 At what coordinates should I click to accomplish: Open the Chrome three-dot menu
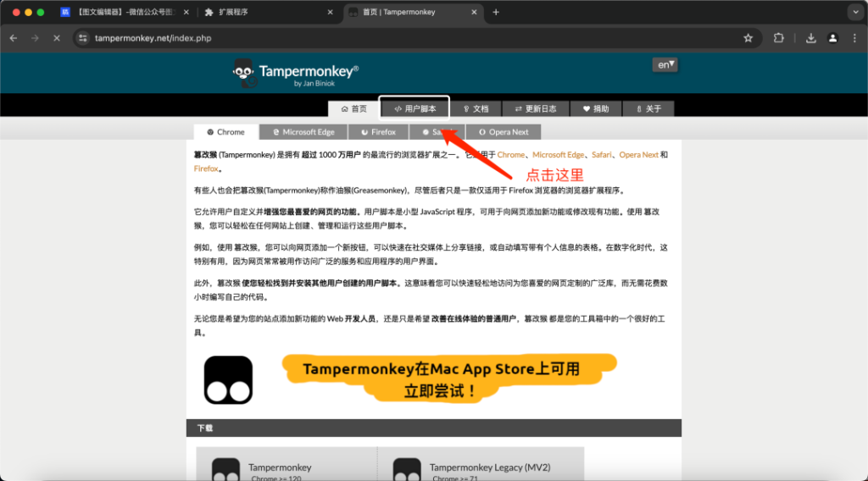[x=854, y=38]
